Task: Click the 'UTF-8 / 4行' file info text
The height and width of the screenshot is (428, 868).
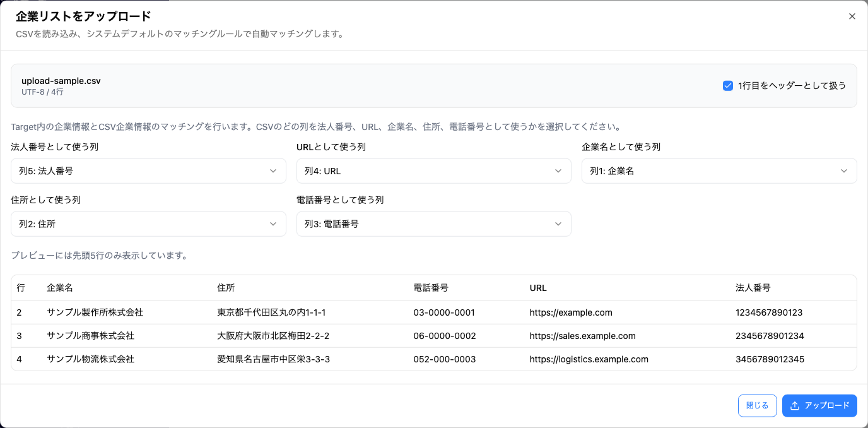Action: click(x=42, y=92)
